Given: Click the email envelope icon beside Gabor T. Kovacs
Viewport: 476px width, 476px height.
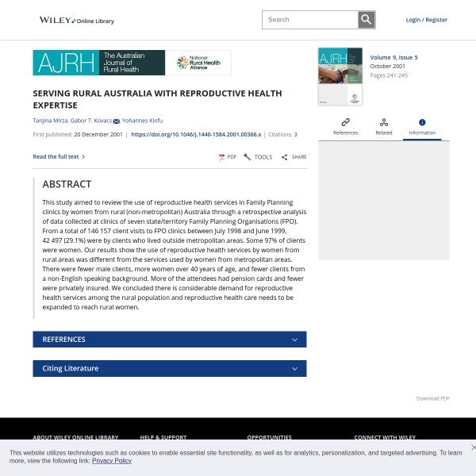Looking at the screenshot, I should 117,121.
